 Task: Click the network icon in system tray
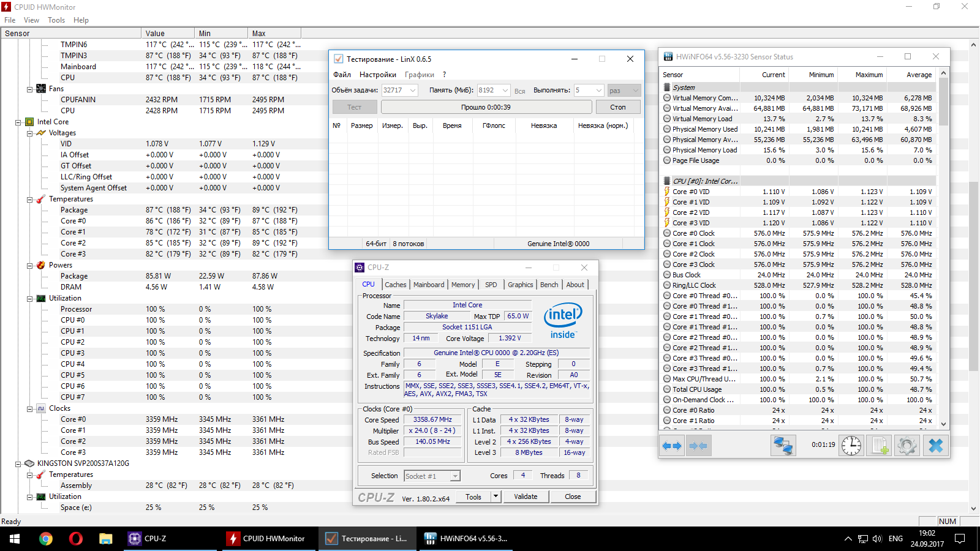[x=862, y=539]
